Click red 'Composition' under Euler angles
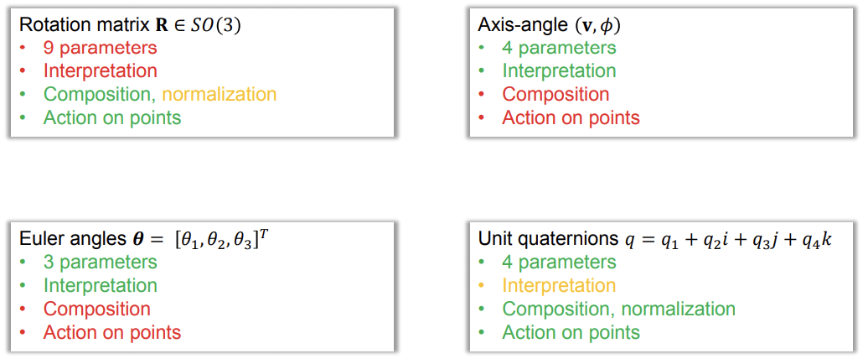868x364 pixels. (97, 309)
